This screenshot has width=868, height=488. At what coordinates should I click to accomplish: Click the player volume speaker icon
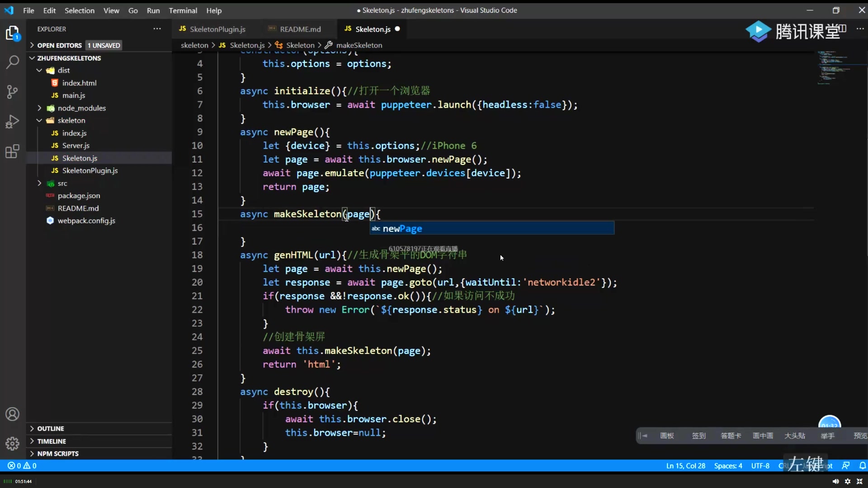coord(835,482)
